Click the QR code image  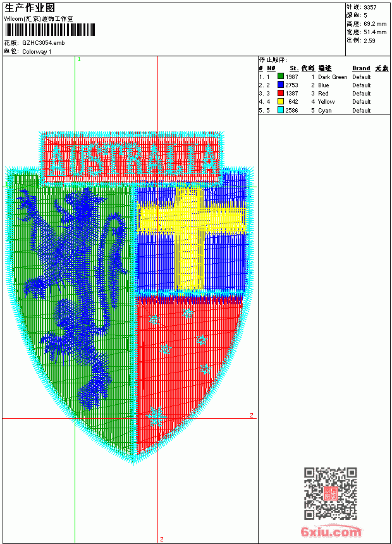click(330, 493)
